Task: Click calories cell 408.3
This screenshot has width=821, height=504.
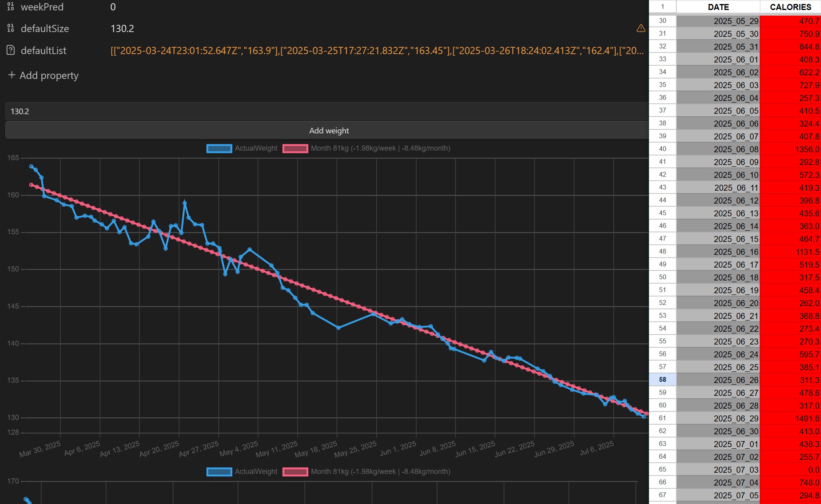Action: tap(790, 59)
